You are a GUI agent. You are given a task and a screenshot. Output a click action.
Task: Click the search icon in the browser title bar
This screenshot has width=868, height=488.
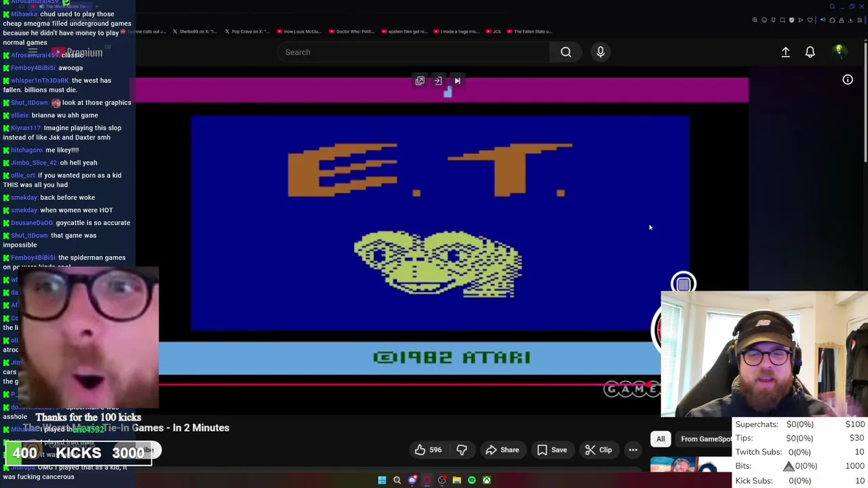[x=832, y=7]
